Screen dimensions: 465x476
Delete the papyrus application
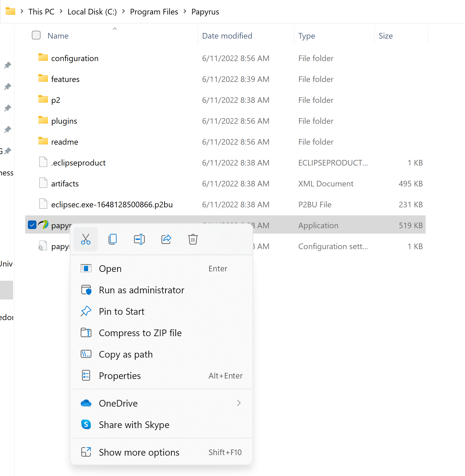click(x=193, y=239)
